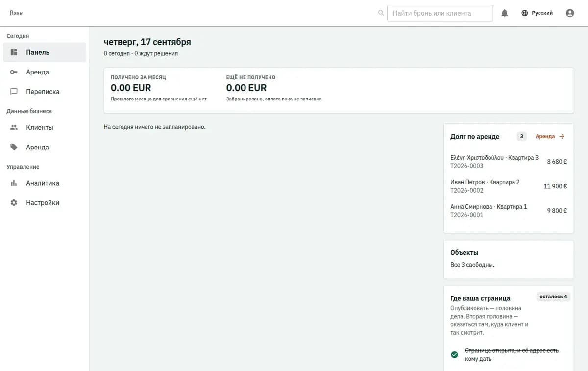Click the key icon beside Аренда
The width and height of the screenshot is (588, 371).
[x=14, y=72]
